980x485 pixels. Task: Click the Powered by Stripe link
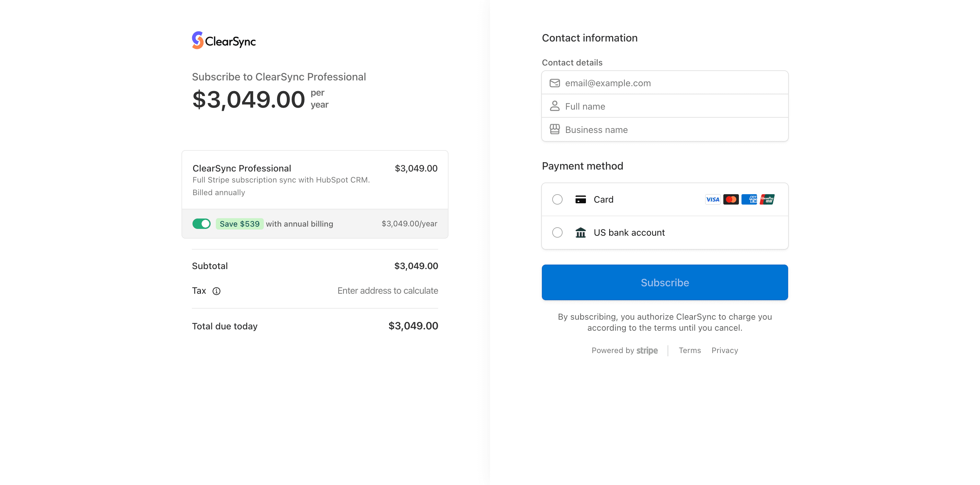[x=624, y=350]
